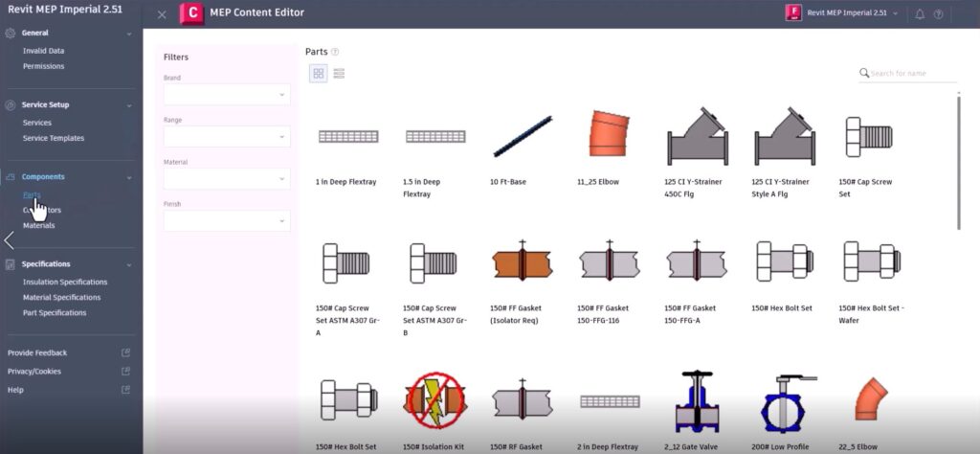Open Invalid Data in sidebar
980x454 pixels.
tap(44, 51)
